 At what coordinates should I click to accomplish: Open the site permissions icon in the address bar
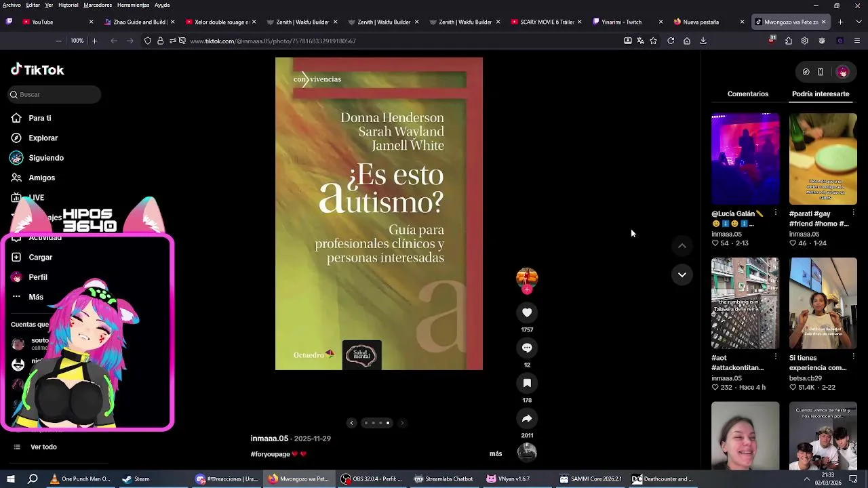[173, 41]
